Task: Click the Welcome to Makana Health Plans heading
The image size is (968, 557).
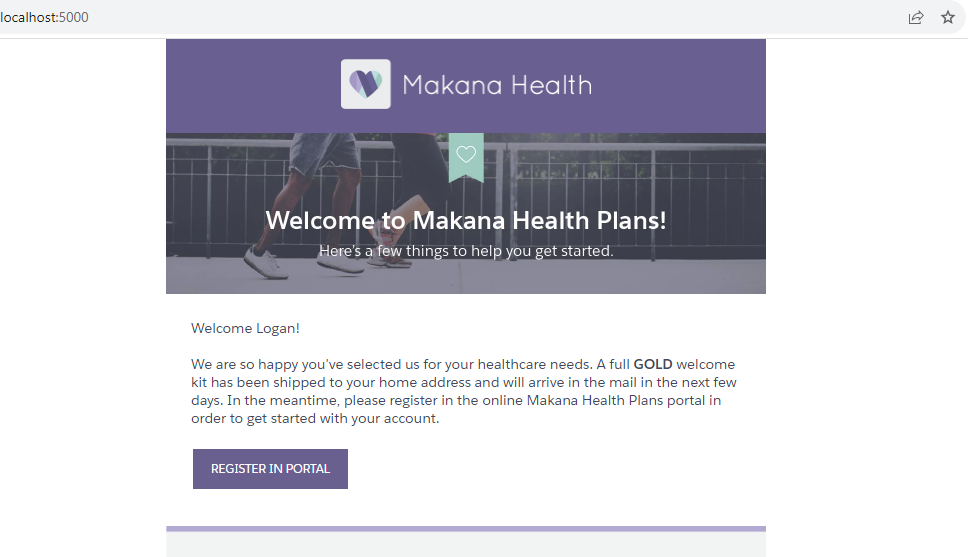Action: (466, 220)
